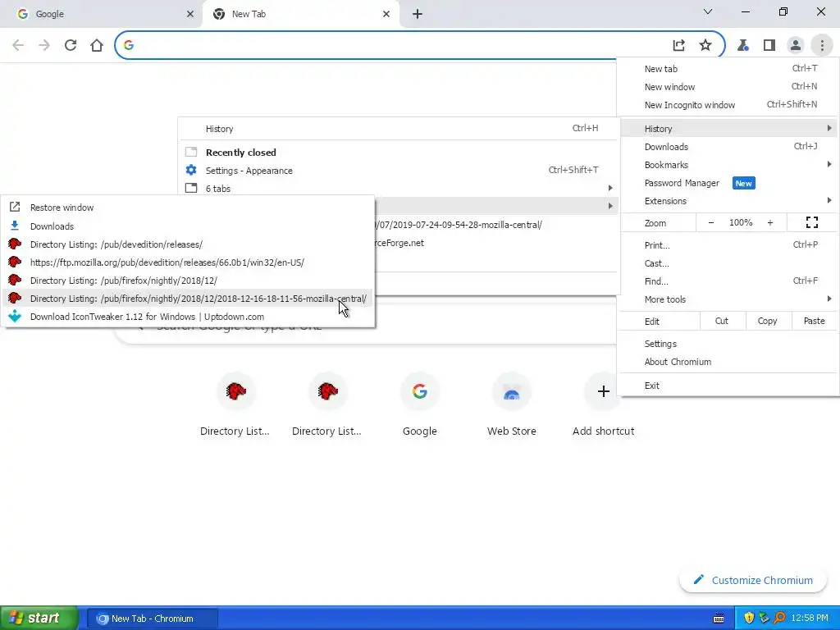Click the Customize Chromium button
840x630 pixels.
[x=753, y=580]
